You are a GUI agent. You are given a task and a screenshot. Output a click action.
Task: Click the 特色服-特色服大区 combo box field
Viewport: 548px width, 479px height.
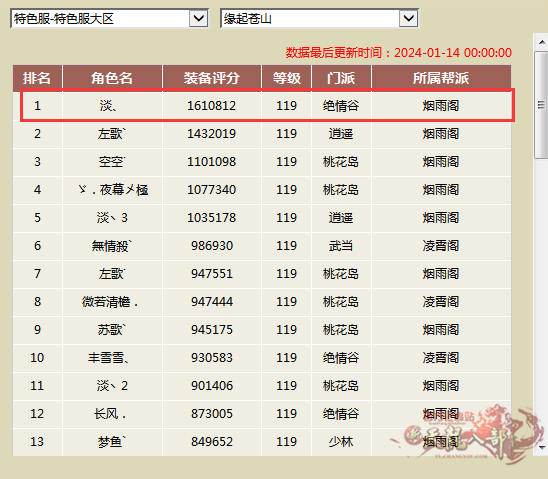click(x=109, y=18)
